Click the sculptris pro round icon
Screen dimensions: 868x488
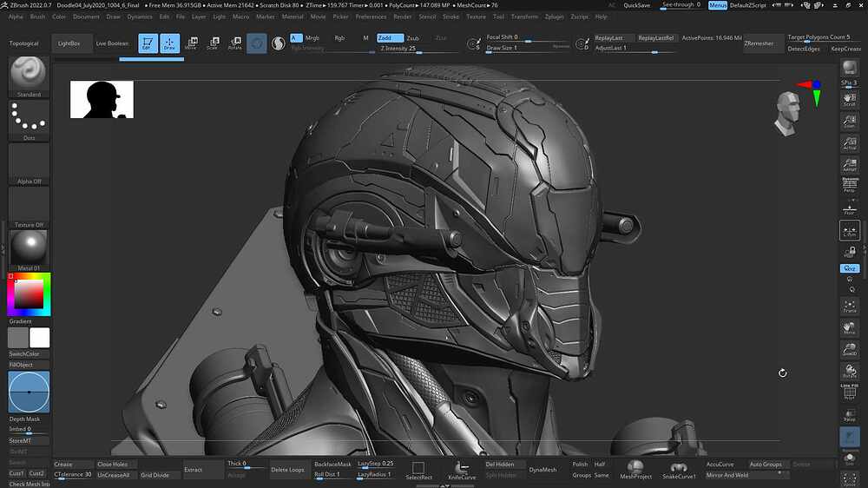(x=279, y=43)
